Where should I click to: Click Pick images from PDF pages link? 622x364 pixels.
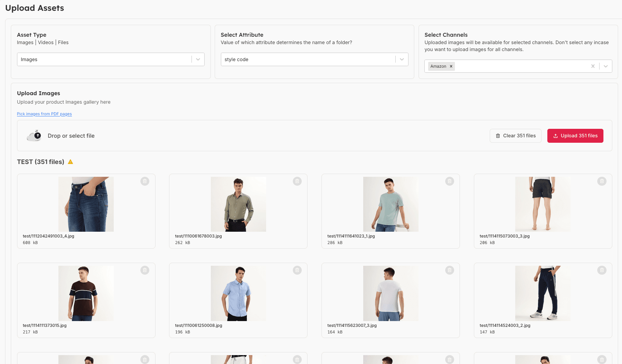pos(44,114)
